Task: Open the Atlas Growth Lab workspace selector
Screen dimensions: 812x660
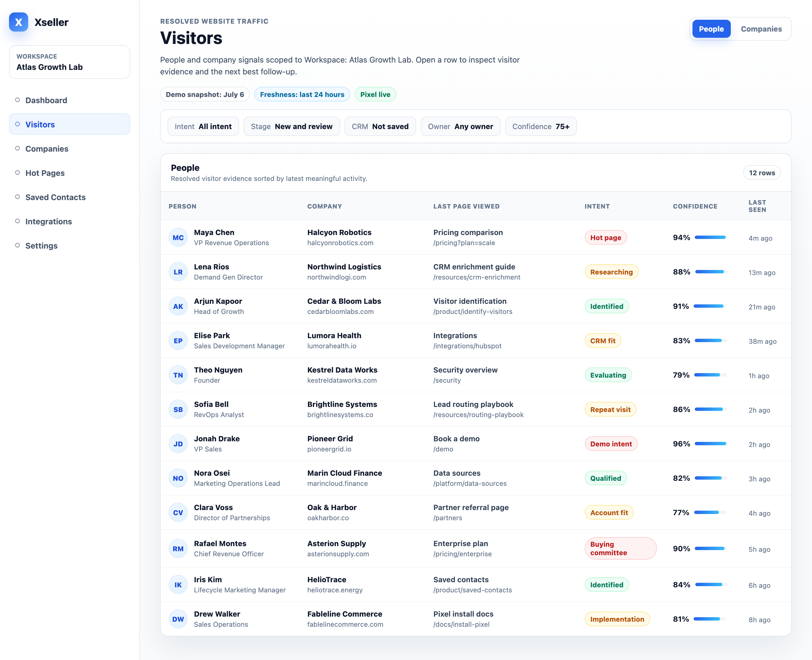Action: tap(70, 62)
